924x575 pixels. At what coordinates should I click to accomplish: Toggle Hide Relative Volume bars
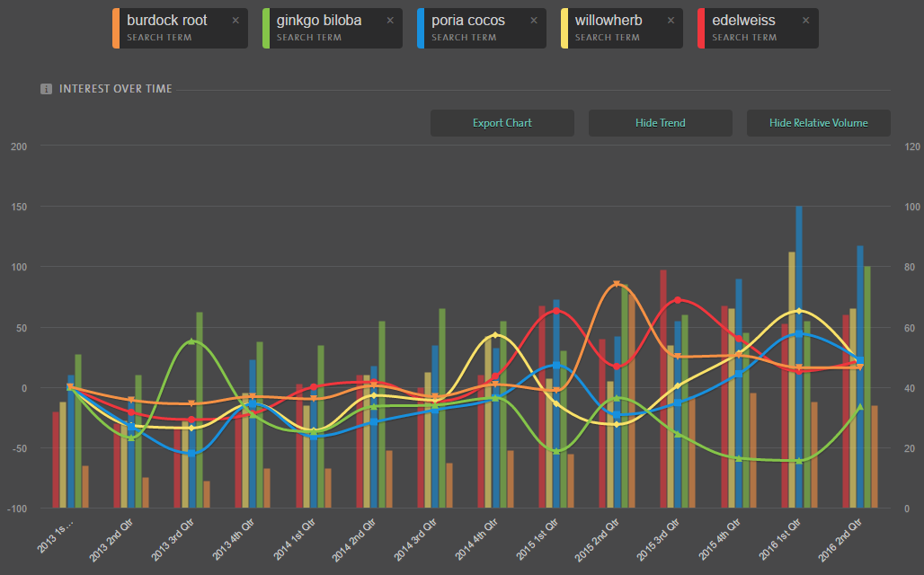click(818, 123)
